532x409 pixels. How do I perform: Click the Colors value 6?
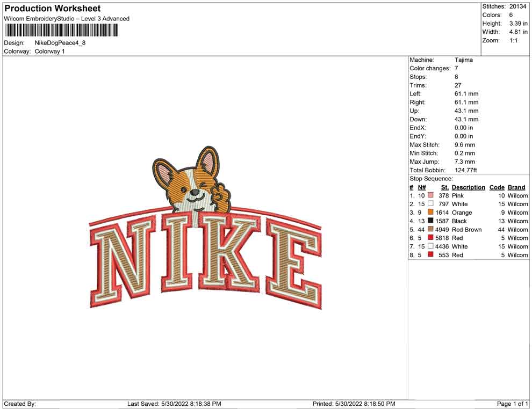511,15
